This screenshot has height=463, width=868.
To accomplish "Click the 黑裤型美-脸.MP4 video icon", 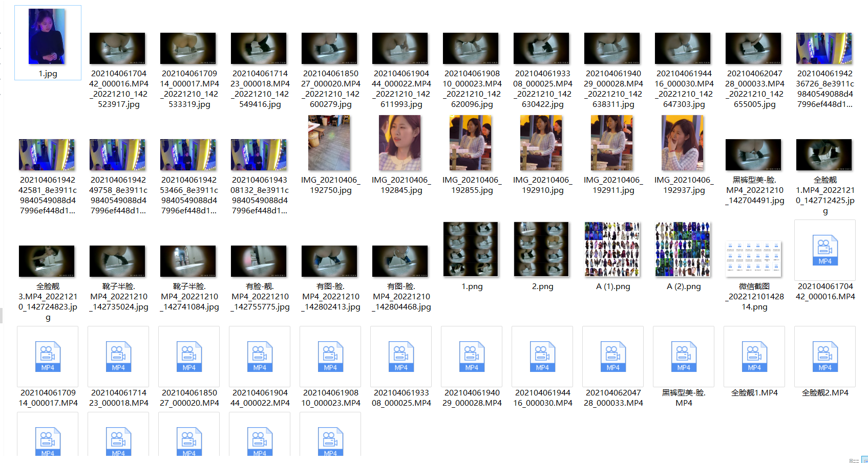I will [683, 357].
